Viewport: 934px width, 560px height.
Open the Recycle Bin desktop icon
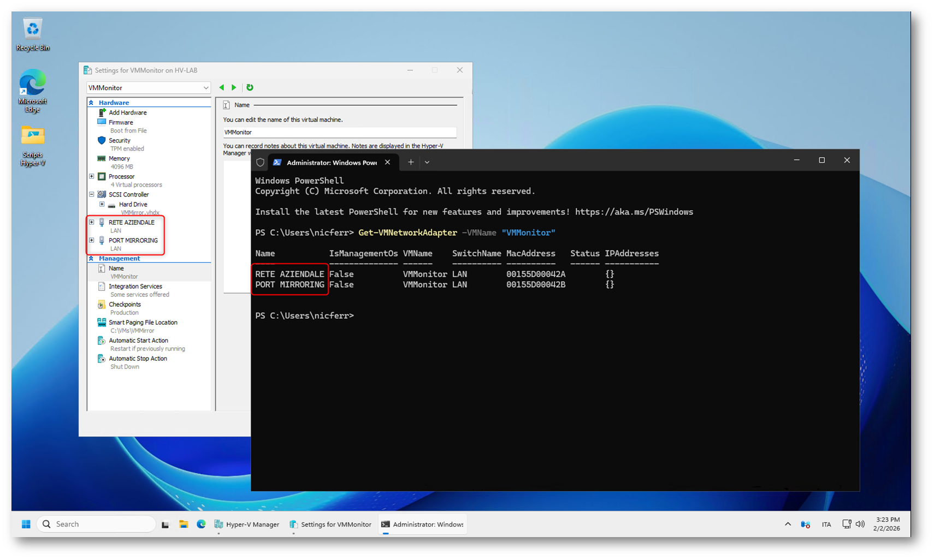point(32,34)
